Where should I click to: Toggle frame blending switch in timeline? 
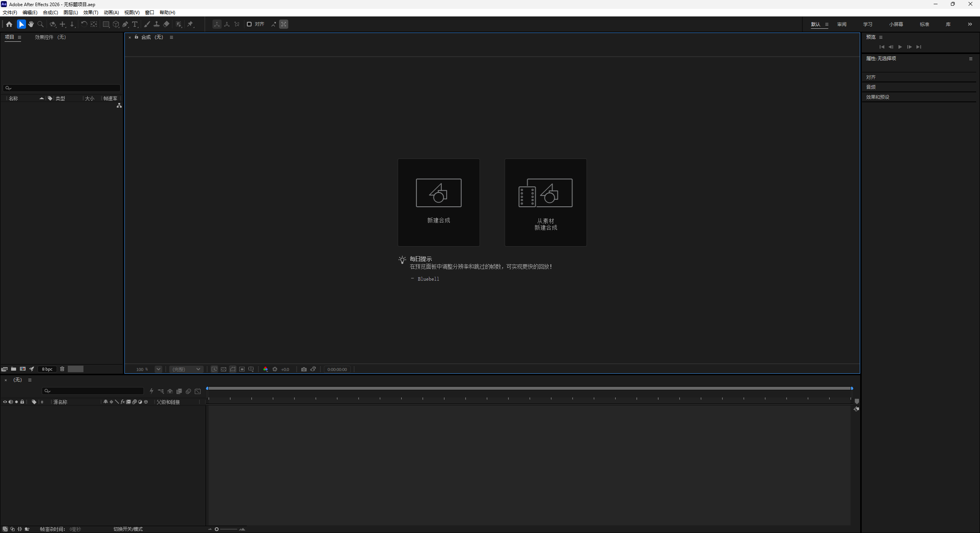[179, 391]
